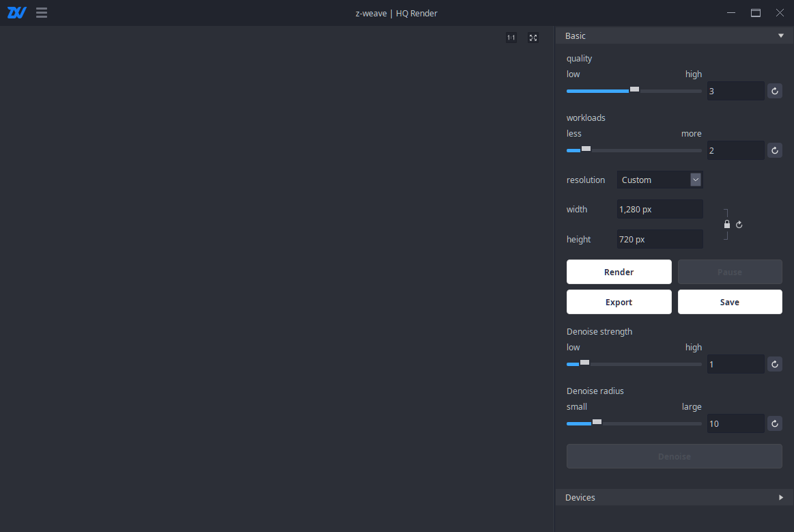This screenshot has width=794, height=532.
Task: Open the hamburger menu
Action: [42, 13]
